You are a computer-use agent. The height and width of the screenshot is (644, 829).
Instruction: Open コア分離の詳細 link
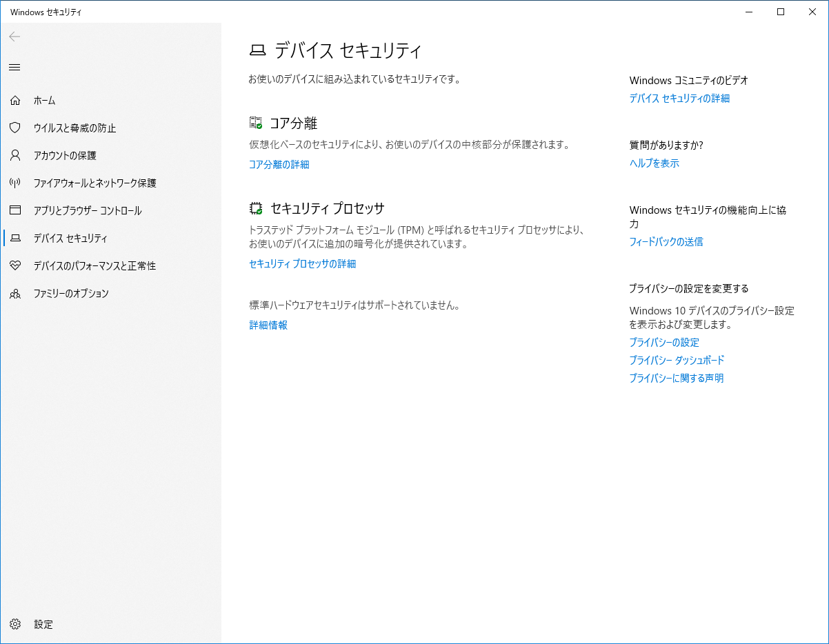click(x=279, y=165)
